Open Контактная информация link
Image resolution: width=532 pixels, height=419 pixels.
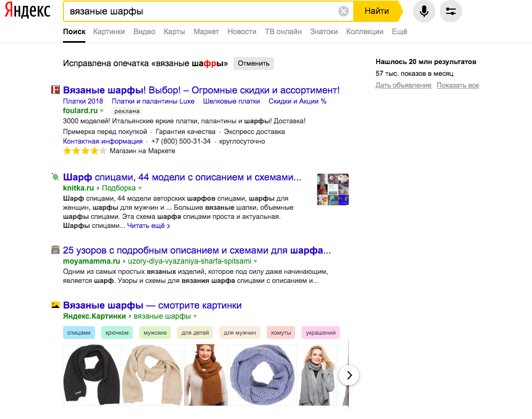(x=103, y=141)
